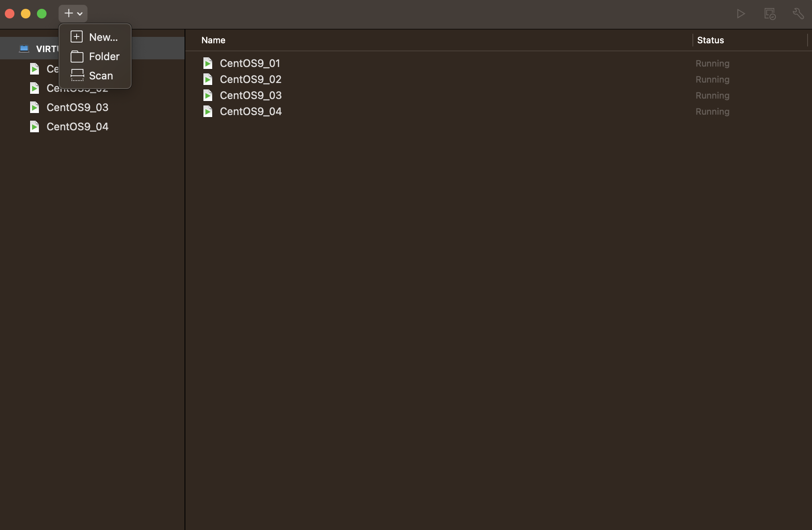Click the running icon beside CentOS9_02 in list
Image resolution: width=812 pixels, height=530 pixels.
pyautogui.click(x=208, y=79)
